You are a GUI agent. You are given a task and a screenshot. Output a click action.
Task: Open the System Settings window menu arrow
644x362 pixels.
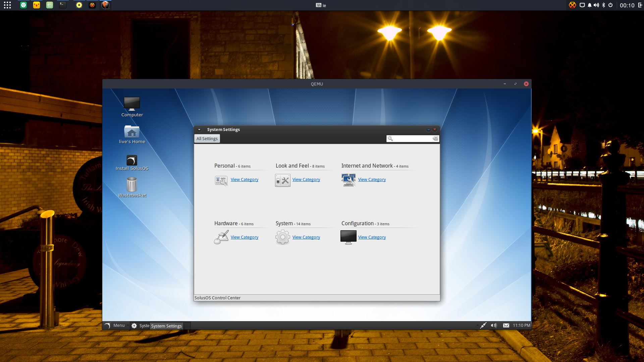[199, 130]
